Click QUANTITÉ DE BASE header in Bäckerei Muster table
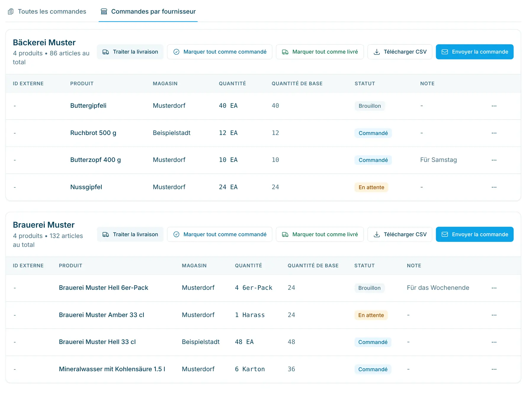 297,83
